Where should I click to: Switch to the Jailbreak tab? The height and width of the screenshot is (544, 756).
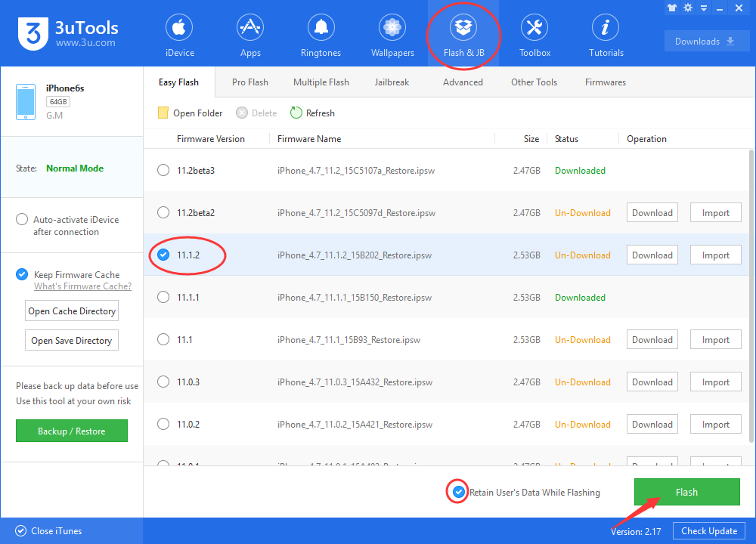(x=392, y=82)
